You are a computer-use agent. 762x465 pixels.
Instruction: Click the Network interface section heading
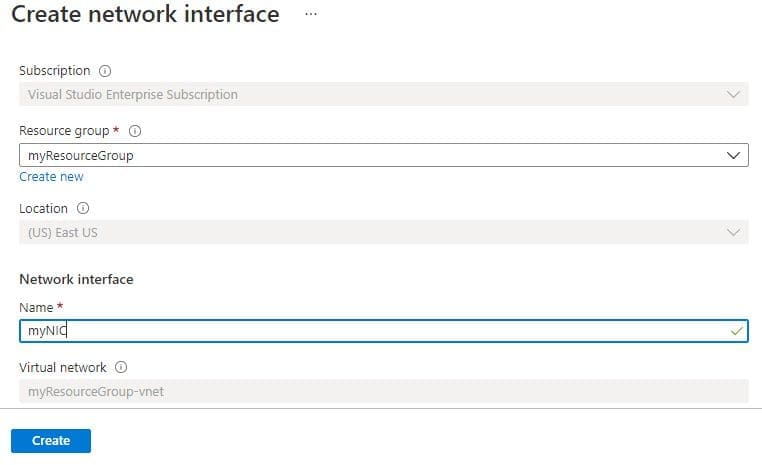coord(76,279)
